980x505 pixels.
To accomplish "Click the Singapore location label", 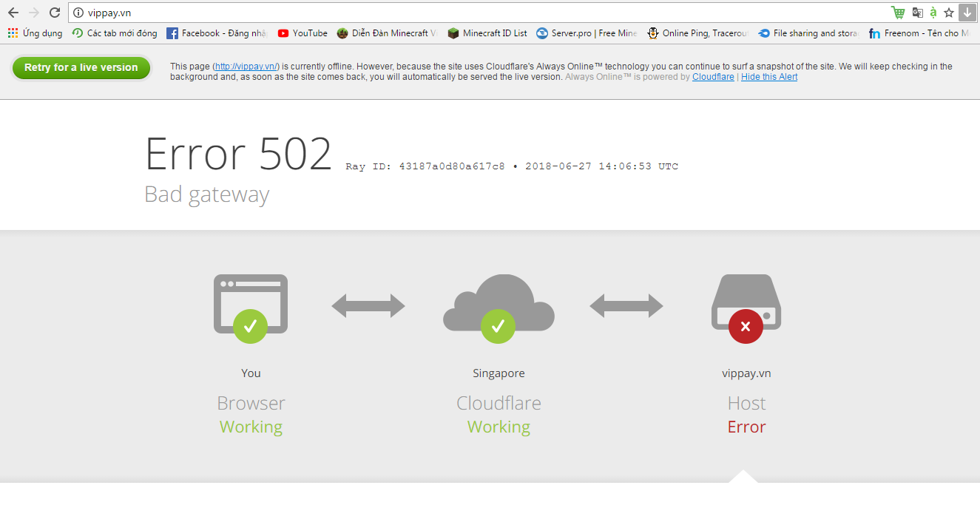I will 499,373.
